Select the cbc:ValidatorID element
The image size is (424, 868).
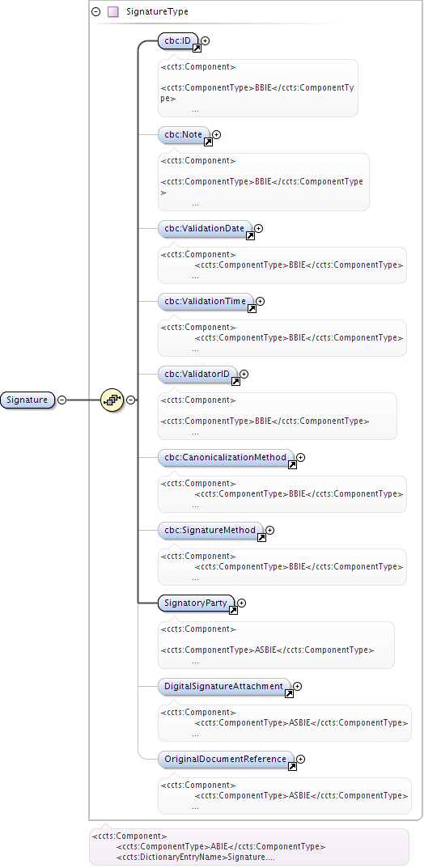pyautogui.click(x=197, y=375)
